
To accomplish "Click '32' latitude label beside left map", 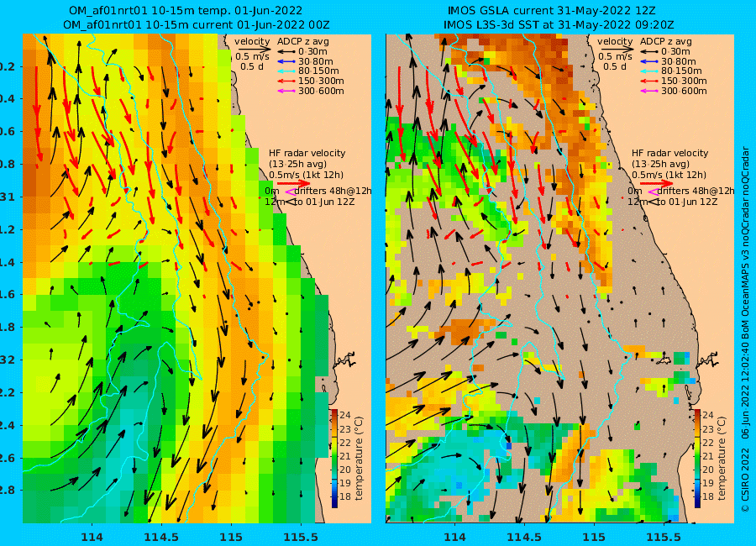I will [x=7, y=360].
